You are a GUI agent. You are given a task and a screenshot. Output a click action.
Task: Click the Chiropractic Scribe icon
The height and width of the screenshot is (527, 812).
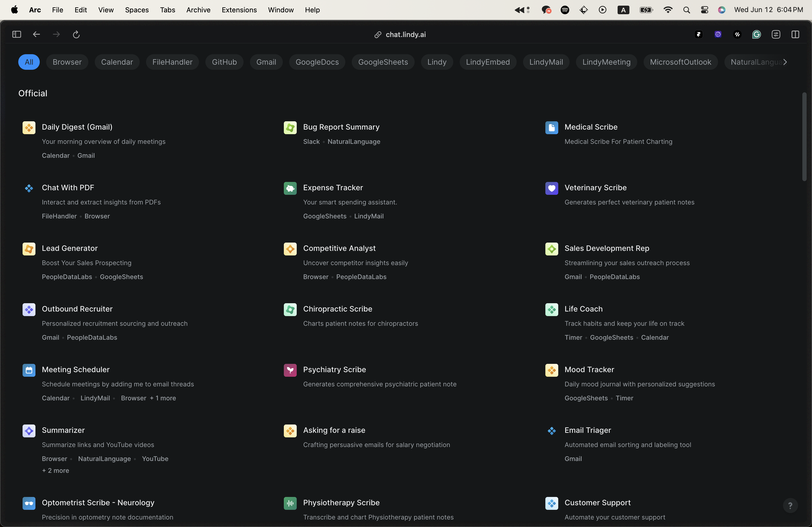click(290, 310)
